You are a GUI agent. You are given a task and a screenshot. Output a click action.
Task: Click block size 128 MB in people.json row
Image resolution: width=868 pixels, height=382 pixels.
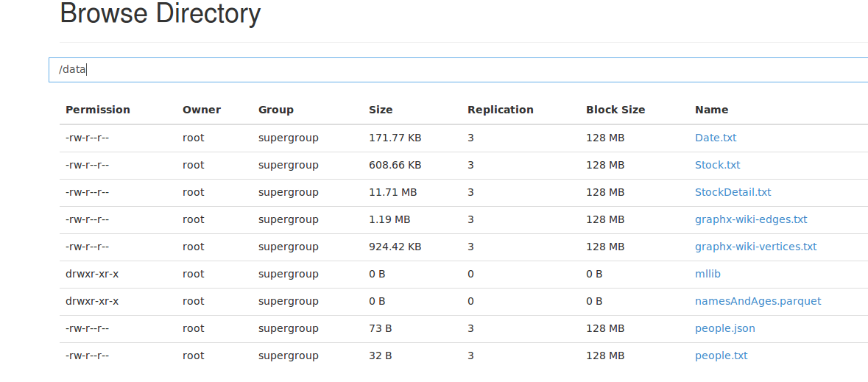pyautogui.click(x=605, y=328)
